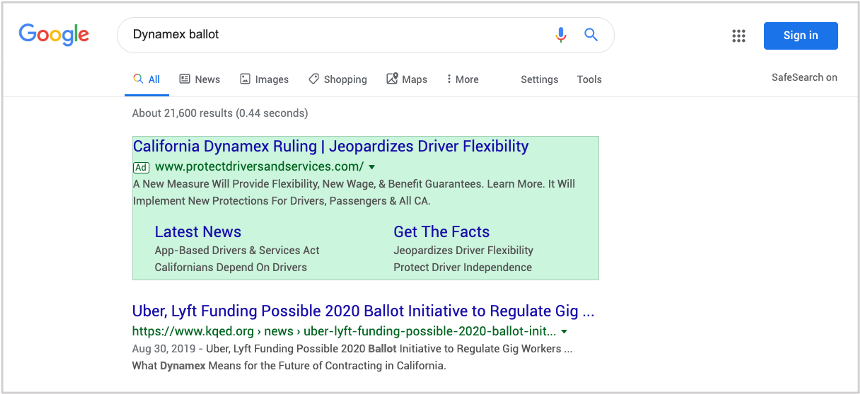Image resolution: width=860 pixels, height=394 pixels.
Task: Open the Latest News sitelink
Action: tap(198, 232)
